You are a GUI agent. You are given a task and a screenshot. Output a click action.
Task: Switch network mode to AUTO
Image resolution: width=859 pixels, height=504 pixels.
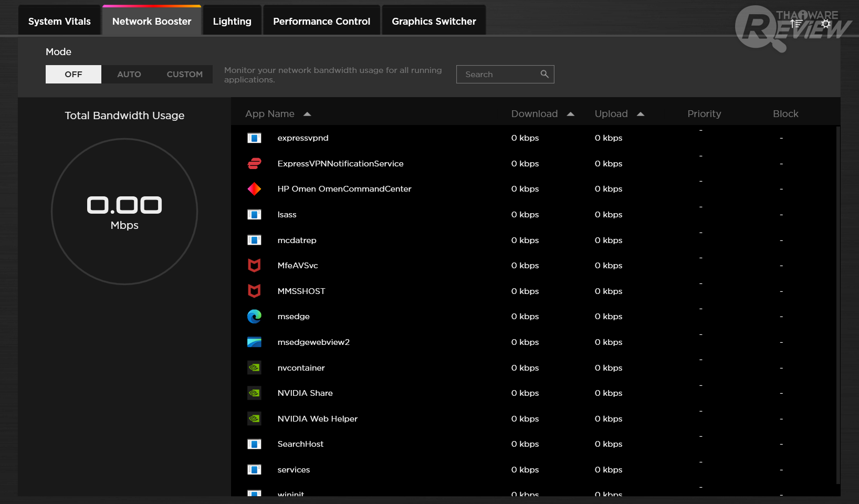(129, 74)
